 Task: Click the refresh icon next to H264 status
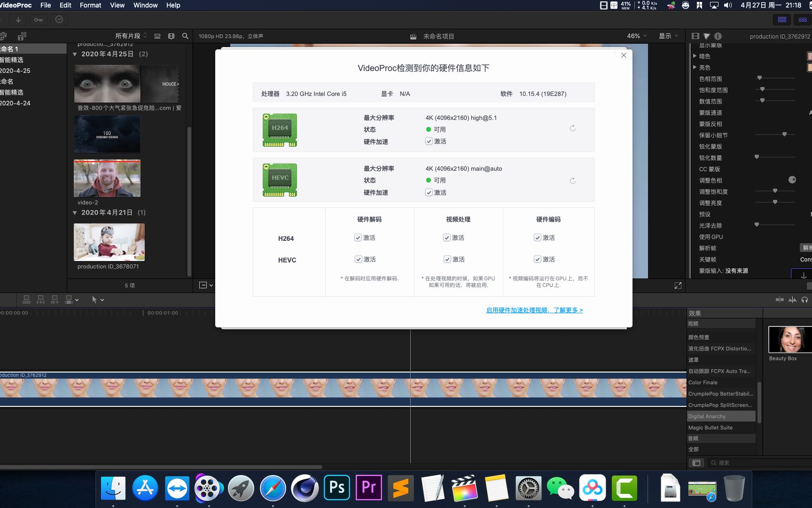[572, 128]
